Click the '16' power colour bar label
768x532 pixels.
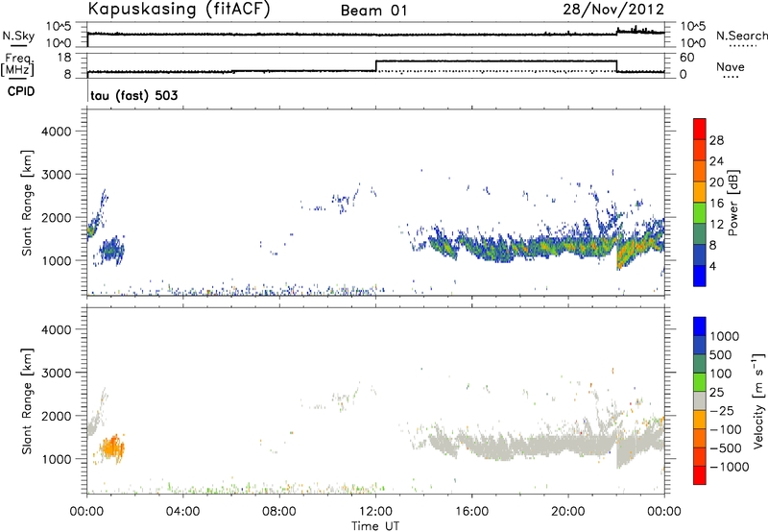click(716, 204)
